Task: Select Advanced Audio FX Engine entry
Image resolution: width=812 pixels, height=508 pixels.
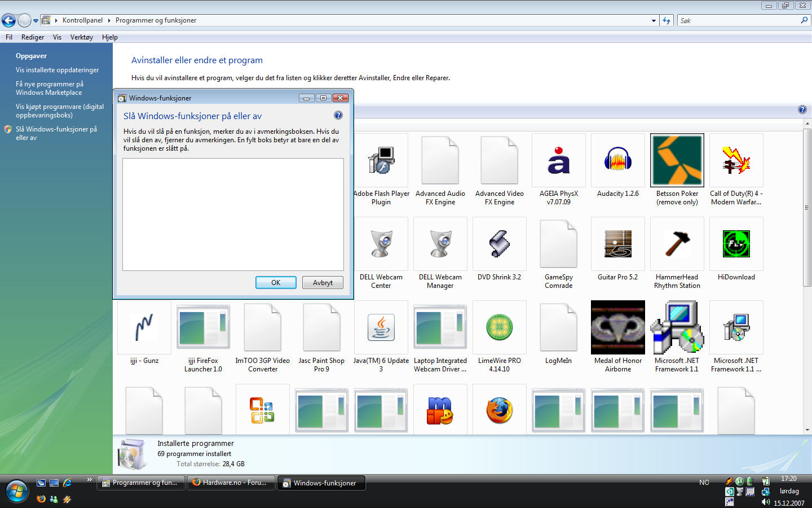Action: (440, 170)
